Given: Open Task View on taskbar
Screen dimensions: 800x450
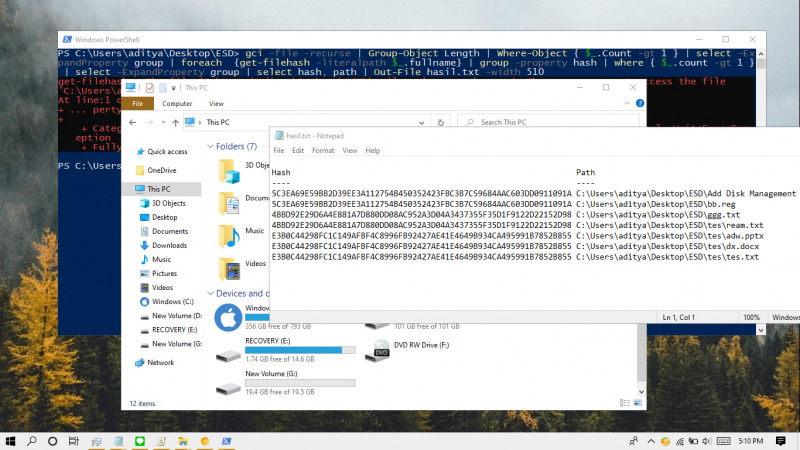Looking at the screenshot, I should pos(74,441).
